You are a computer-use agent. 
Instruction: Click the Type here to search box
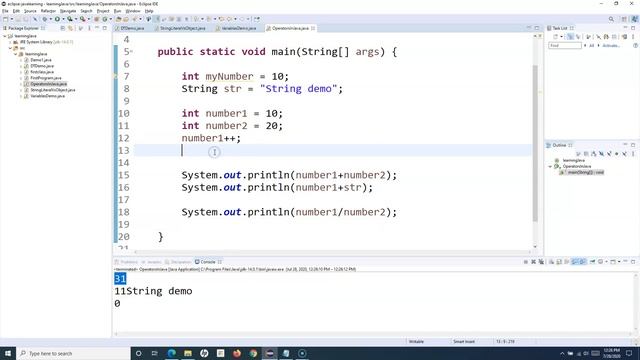(x=73, y=353)
